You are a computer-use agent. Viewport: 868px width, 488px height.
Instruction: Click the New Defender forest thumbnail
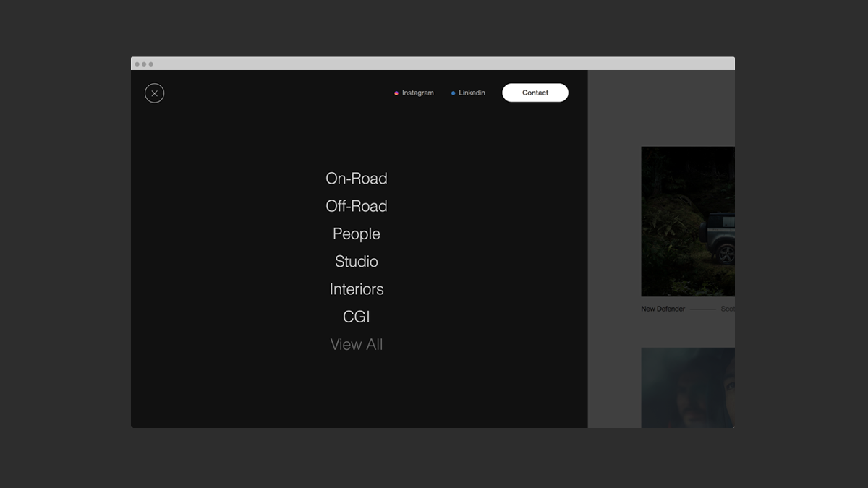click(687, 222)
